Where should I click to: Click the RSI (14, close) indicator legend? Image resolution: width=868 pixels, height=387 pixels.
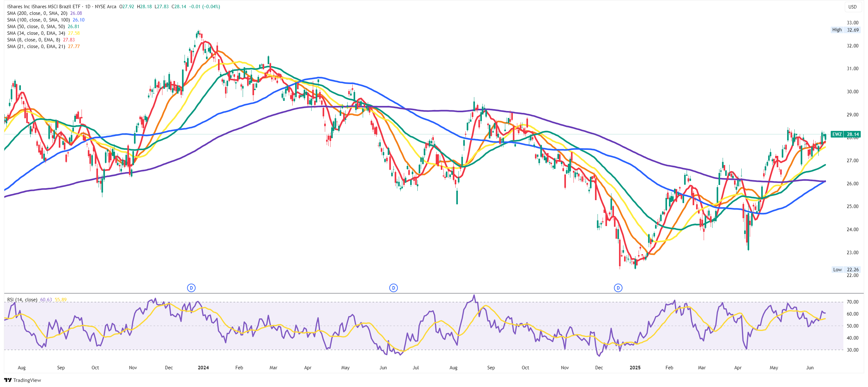pyautogui.click(x=22, y=299)
